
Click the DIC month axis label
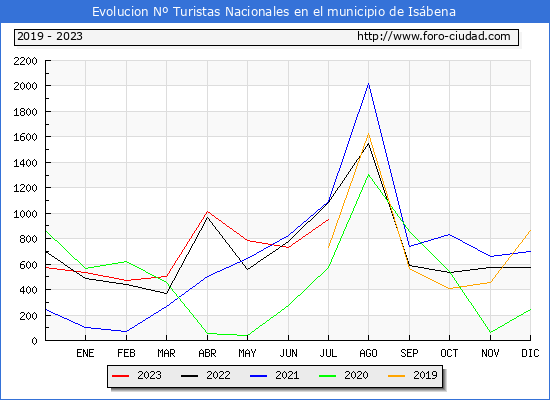(530, 353)
